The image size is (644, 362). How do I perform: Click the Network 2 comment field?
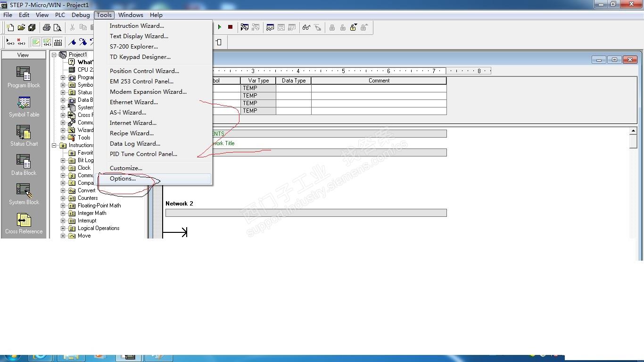(x=306, y=213)
